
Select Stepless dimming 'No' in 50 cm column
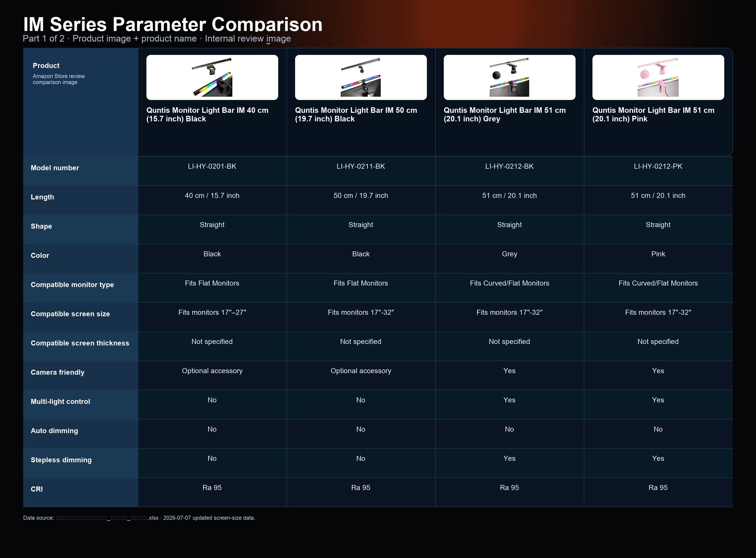coord(361,458)
